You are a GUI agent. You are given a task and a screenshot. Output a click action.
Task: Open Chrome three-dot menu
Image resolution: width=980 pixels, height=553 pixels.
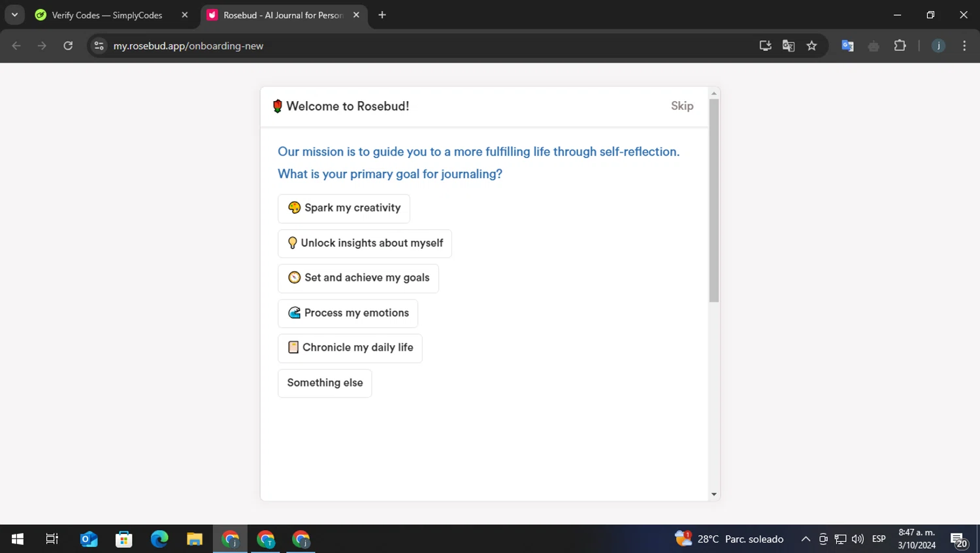(x=964, y=46)
